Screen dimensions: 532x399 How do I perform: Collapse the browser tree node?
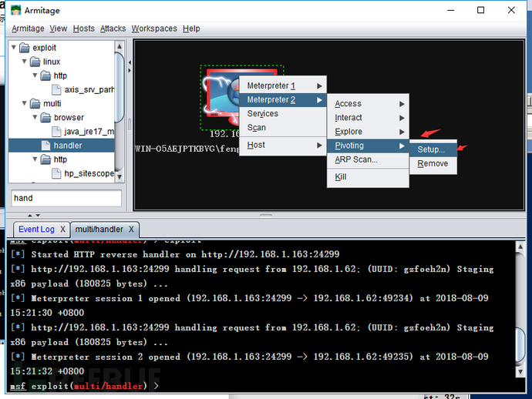pyautogui.click(x=35, y=117)
